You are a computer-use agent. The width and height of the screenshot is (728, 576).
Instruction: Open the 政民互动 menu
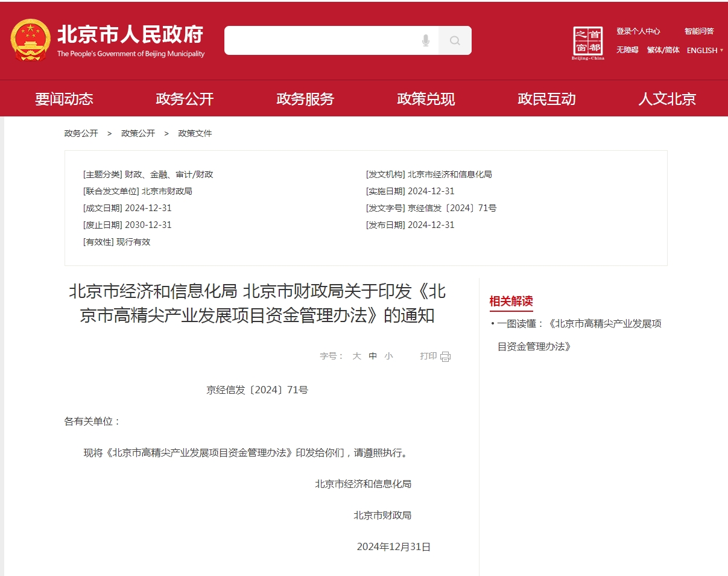tap(546, 98)
